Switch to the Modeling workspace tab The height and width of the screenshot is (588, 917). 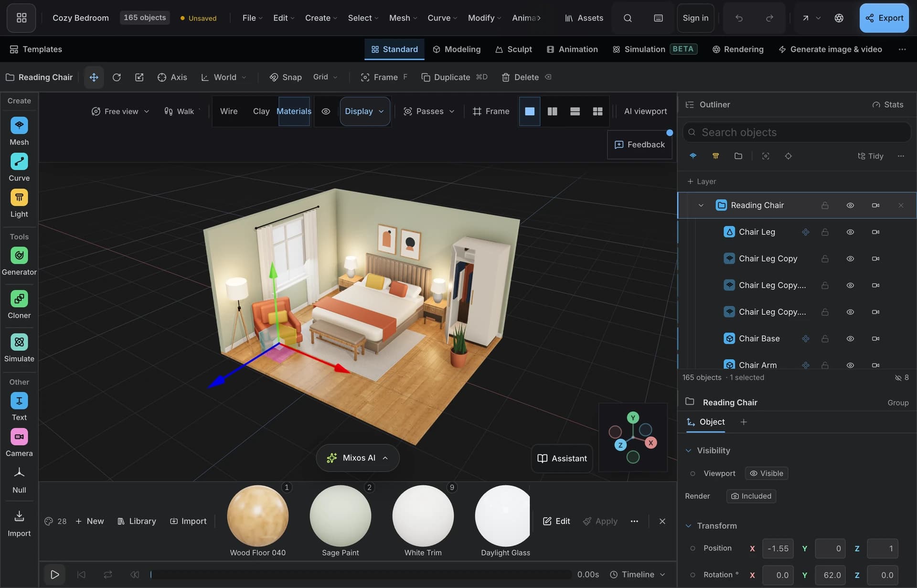click(x=457, y=49)
